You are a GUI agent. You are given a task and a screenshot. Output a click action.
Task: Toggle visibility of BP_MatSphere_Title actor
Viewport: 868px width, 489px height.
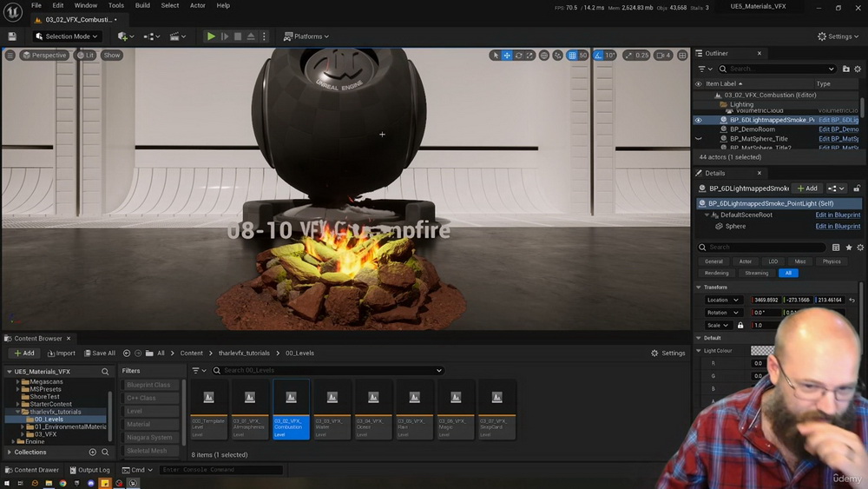(699, 139)
